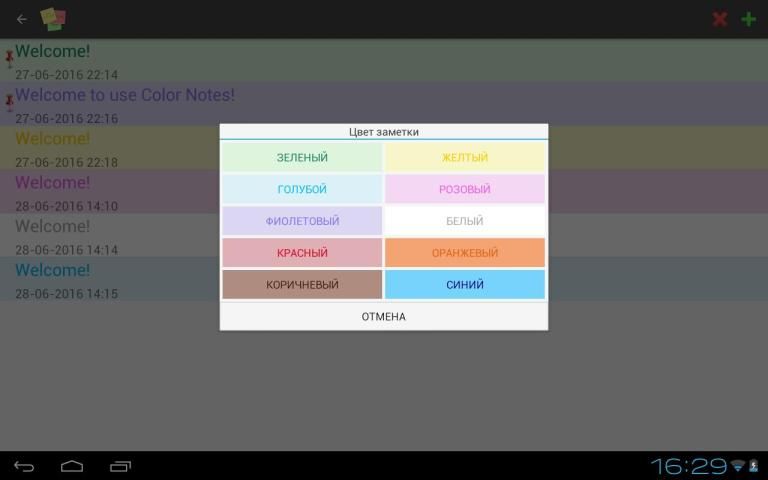Choose the ЖЕЛТЫЙ yellow color
The width and height of the screenshot is (768, 480).
pyautogui.click(x=465, y=157)
